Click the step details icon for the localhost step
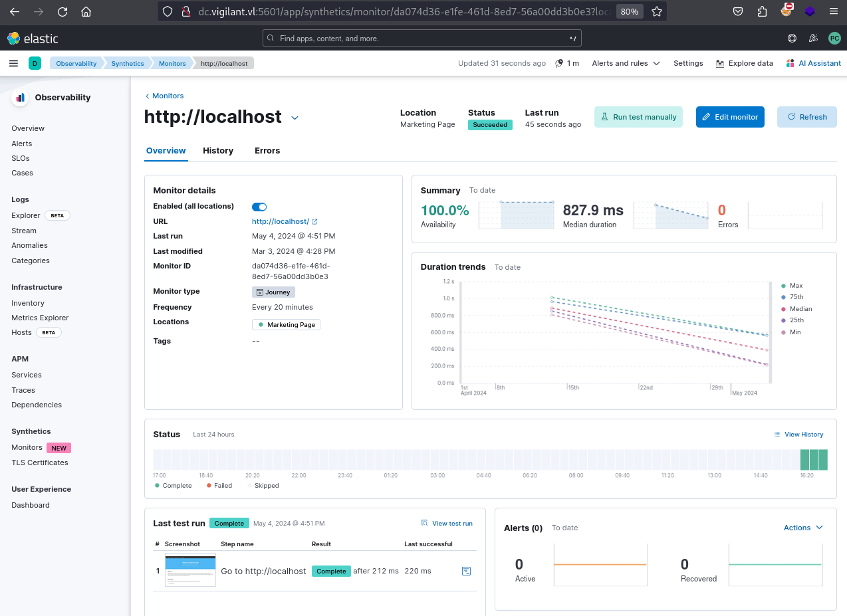The height and width of the screenshot is (616, 847). point(467,571)
